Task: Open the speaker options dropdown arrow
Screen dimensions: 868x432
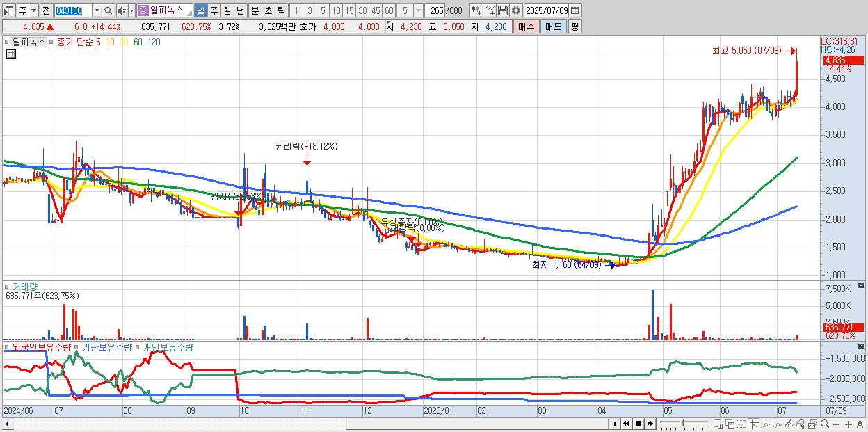Action: (x=131, y=10)
